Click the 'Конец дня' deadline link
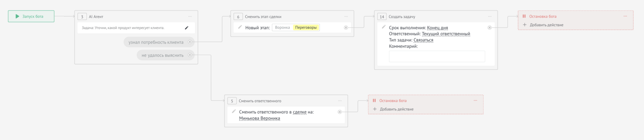The width and height of the screenshot is (644, 140). click(x=437, y=28)
